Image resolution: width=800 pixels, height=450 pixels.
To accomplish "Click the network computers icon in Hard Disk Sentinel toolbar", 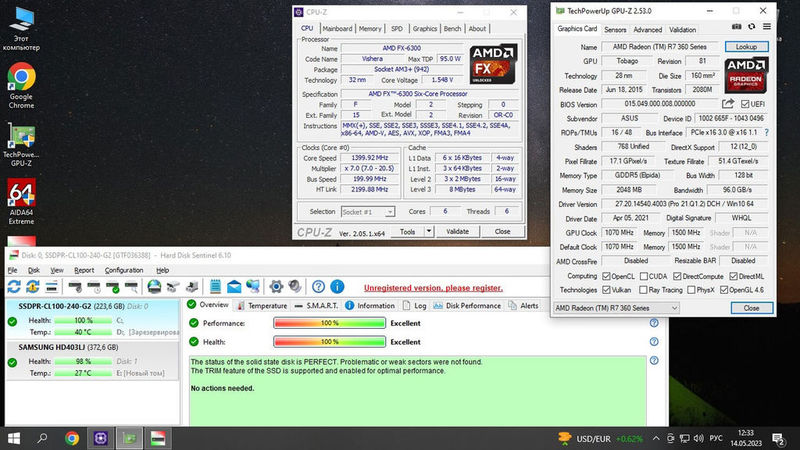I will 253,287.
